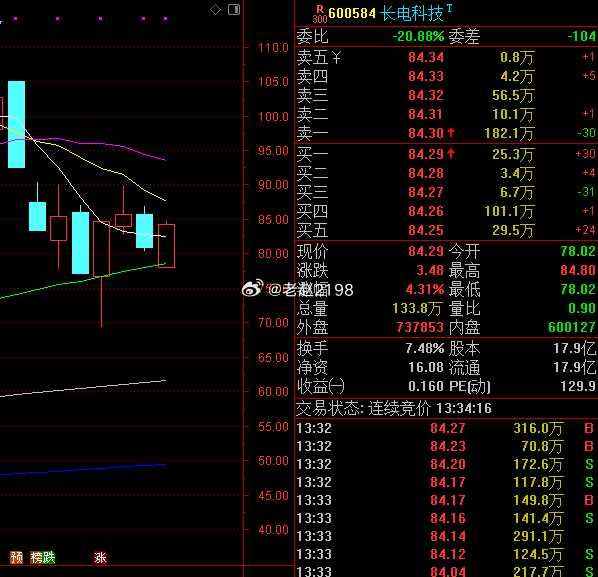Click the diamond icon above the chart

215,10
